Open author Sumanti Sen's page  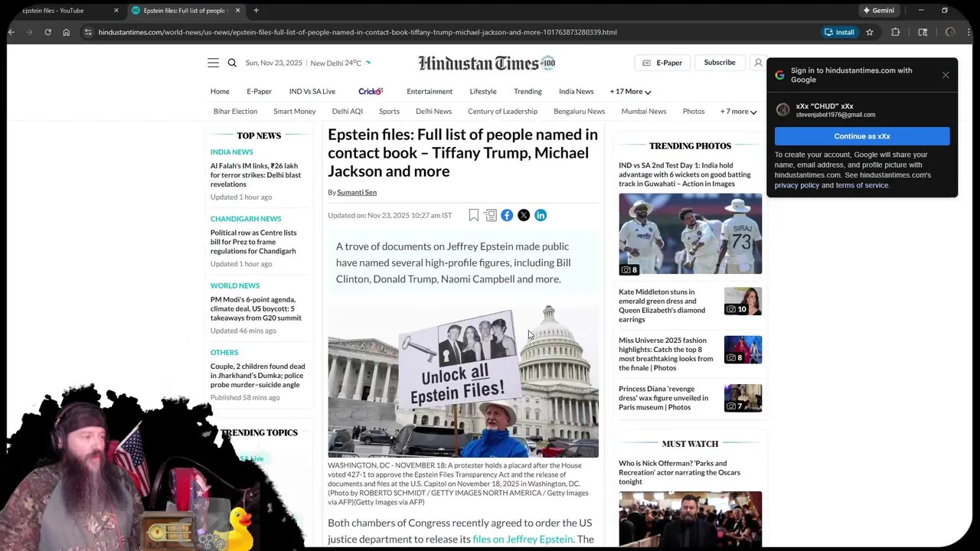coord(357,192)
